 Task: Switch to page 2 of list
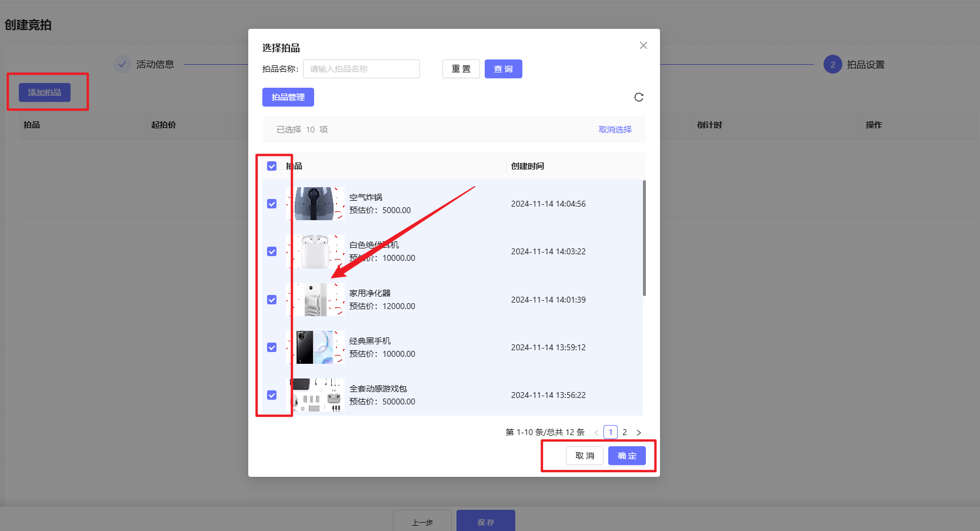click(625, 432)
